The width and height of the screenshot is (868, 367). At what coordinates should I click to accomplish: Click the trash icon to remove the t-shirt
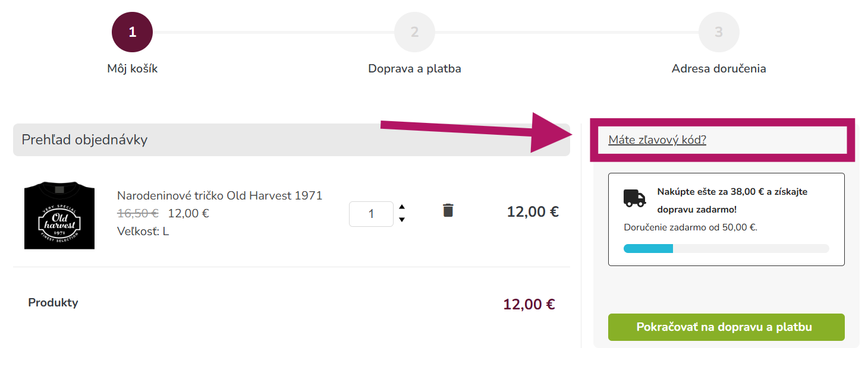click(x=448, y=210)
